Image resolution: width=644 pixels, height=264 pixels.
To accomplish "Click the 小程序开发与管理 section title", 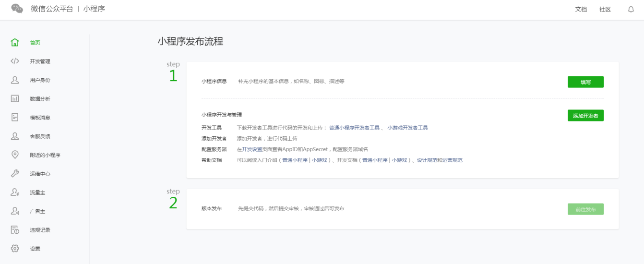I will coord(222,115).
